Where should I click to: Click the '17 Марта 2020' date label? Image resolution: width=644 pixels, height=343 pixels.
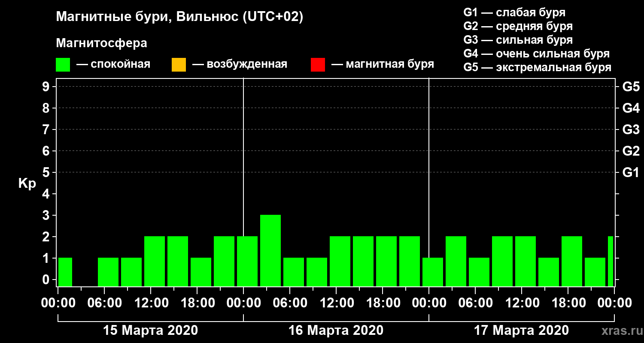click(522, 331)
